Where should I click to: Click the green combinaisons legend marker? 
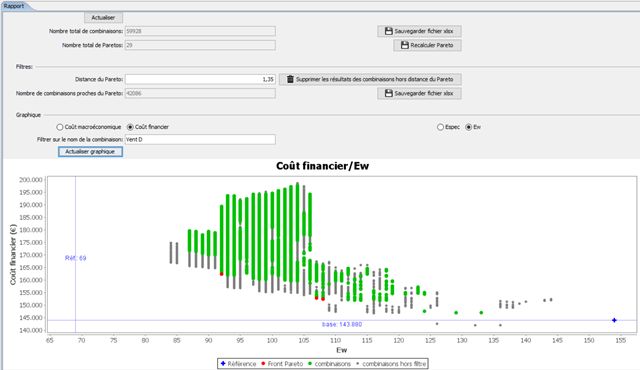[x=310, y=363]
